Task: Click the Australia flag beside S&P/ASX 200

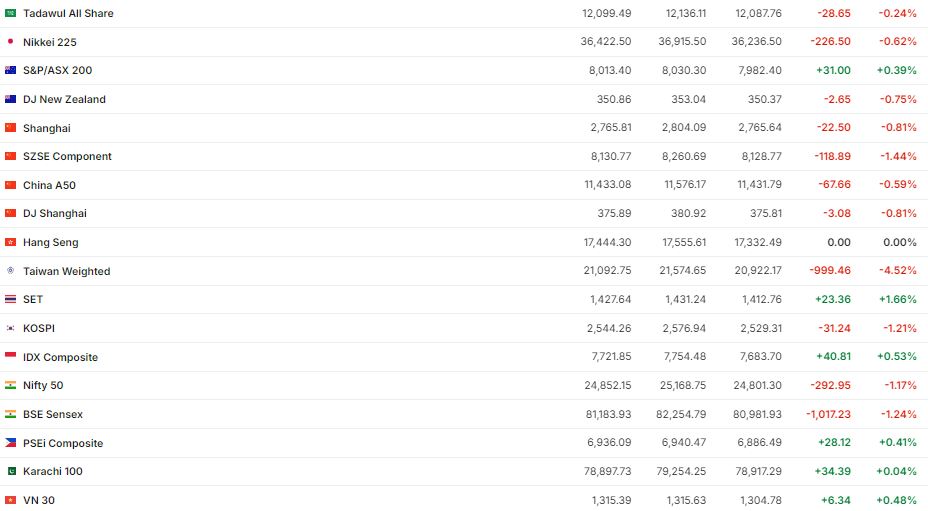Action: [x=11, y=70]
